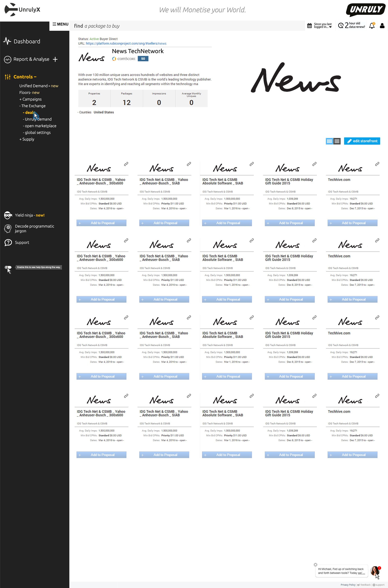Expand the + Supply submenu

coord(27,139)
